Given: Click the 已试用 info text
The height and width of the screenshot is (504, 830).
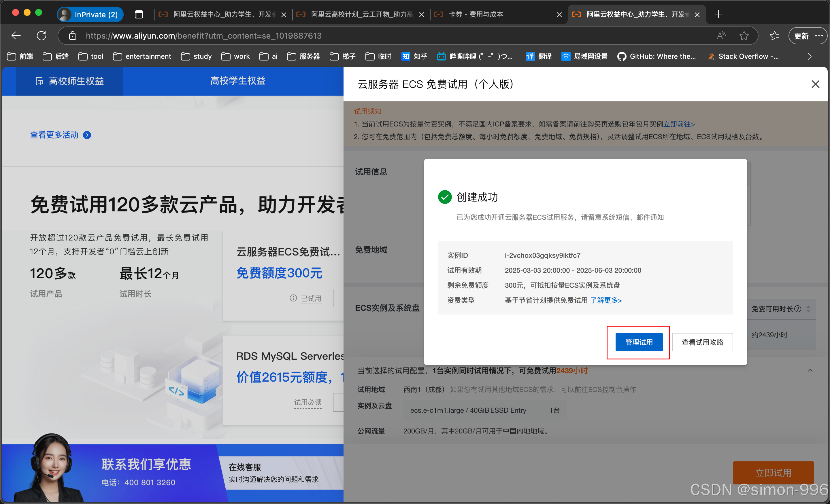Looking at the screenshot, I should click(311, 298).
